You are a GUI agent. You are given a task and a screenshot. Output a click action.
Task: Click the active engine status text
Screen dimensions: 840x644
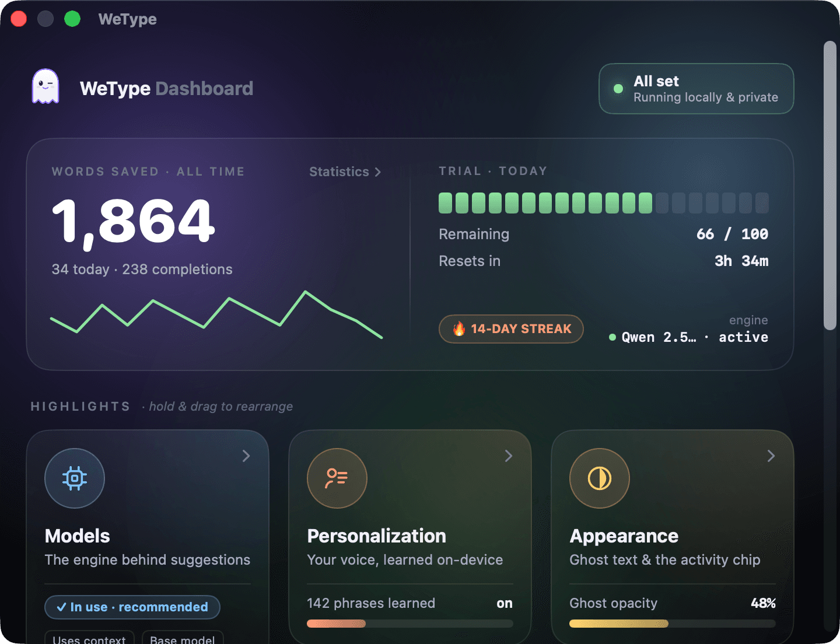(743, 337)
